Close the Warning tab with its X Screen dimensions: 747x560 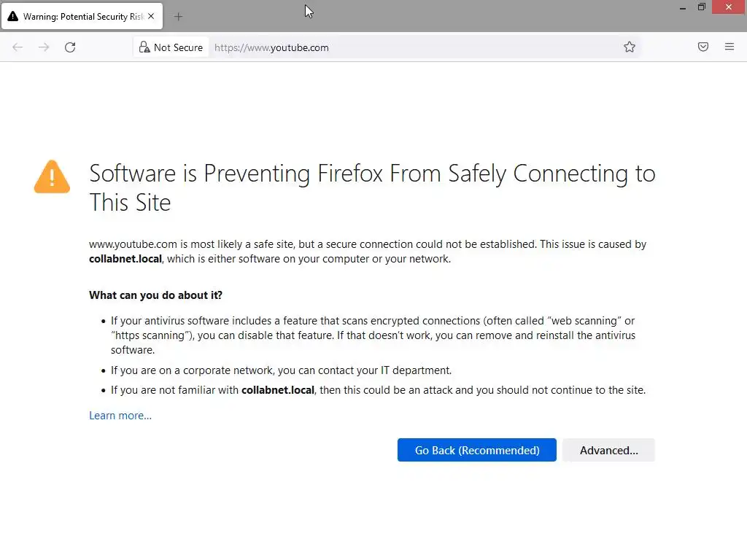click(151, 17)
